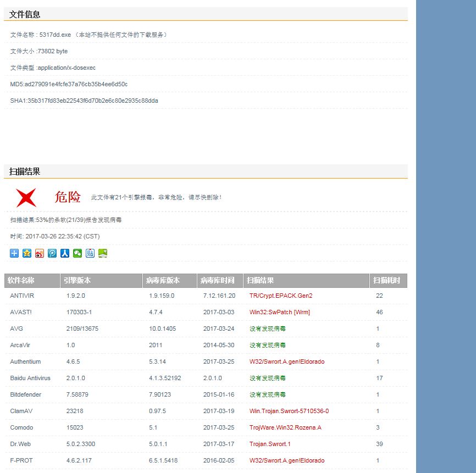Select the Authentium software name cell
The image size is (476, 473).
25,361
